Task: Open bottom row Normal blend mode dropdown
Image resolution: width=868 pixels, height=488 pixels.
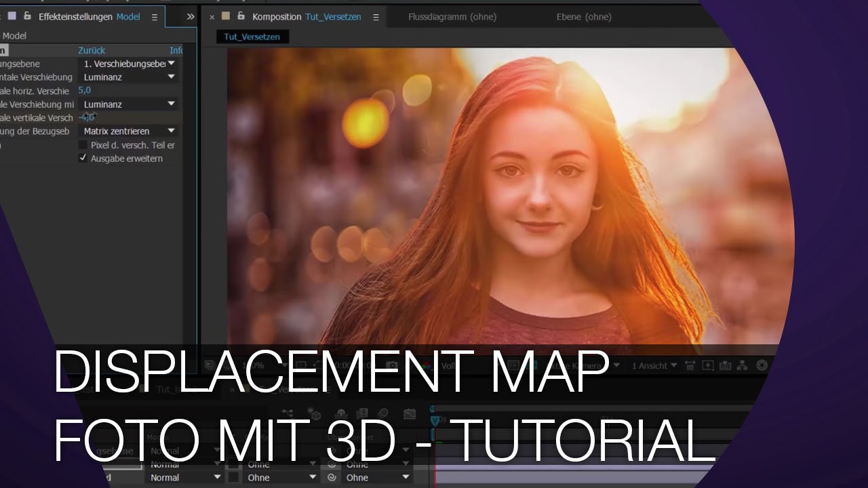Action: pos(184,478)
